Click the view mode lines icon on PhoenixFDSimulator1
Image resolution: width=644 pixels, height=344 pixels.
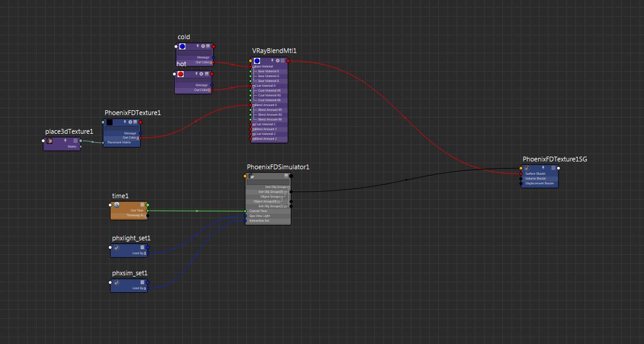tap(286, 175)
